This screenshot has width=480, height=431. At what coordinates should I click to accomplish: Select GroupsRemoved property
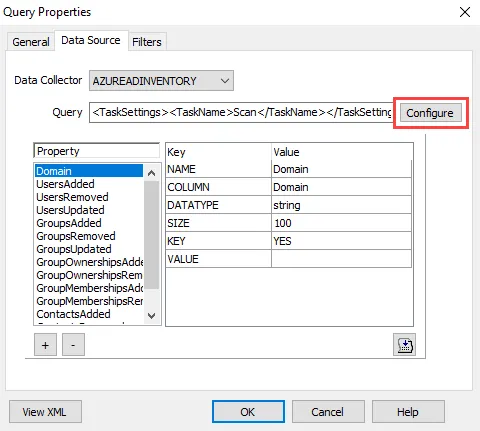pyautogui.click(x=89, y=236)
